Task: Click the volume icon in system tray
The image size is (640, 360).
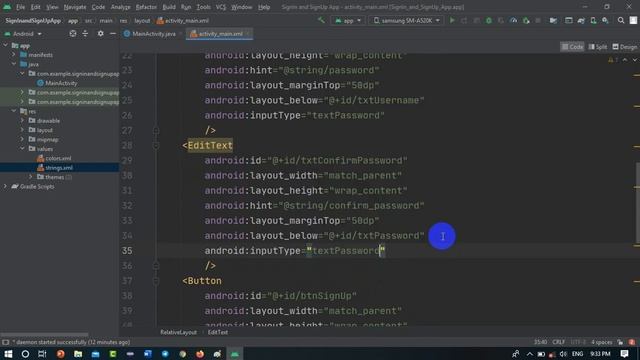Action: pyautogui.click(x=563, y=354)
